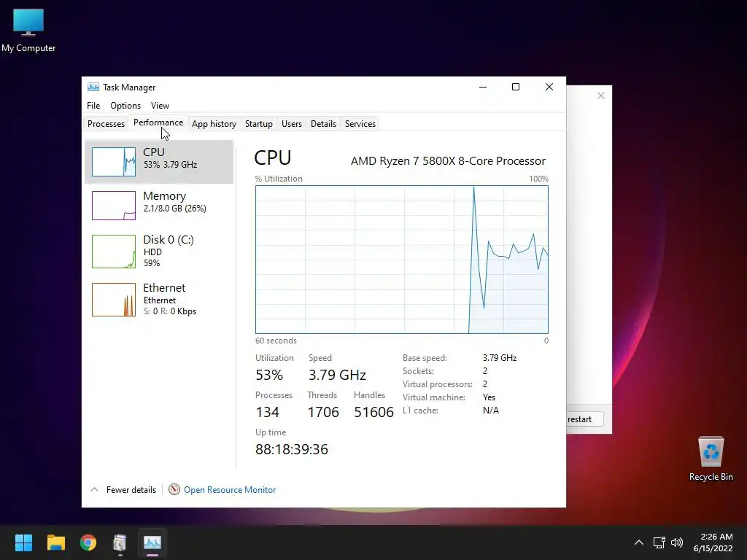The height and width of the screenshot is (560, 747).
Task: Click the Open Resource Monitor link
Action: click(230, 489)
